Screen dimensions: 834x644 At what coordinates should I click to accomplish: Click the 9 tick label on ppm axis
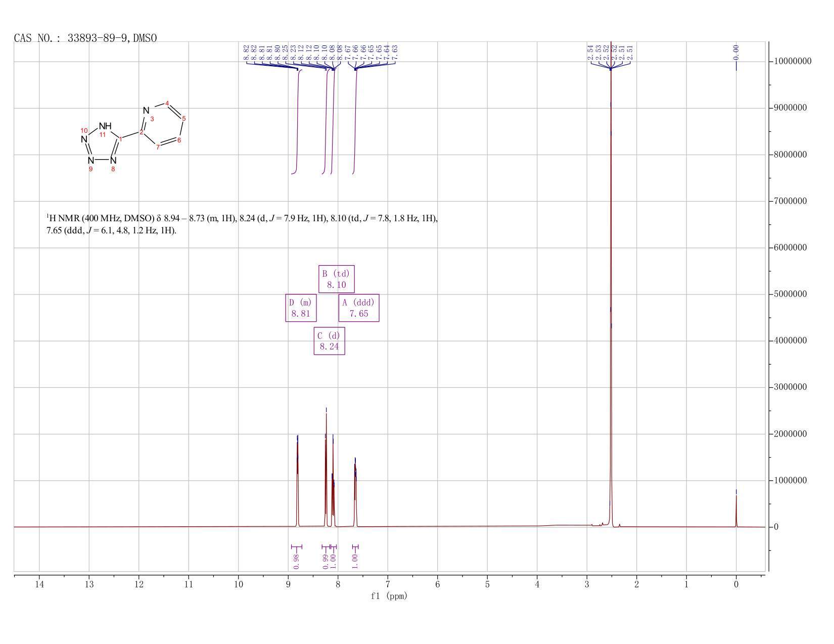pos(288,584)
